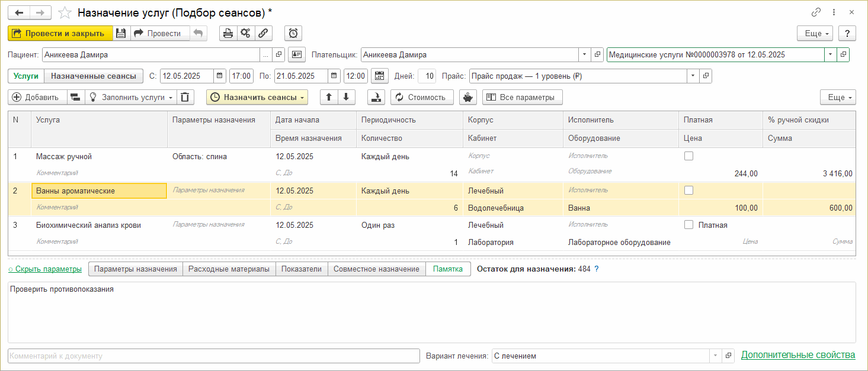Open the Расходные материалы tab
The image size is (868, 371).
pos(229,269)
